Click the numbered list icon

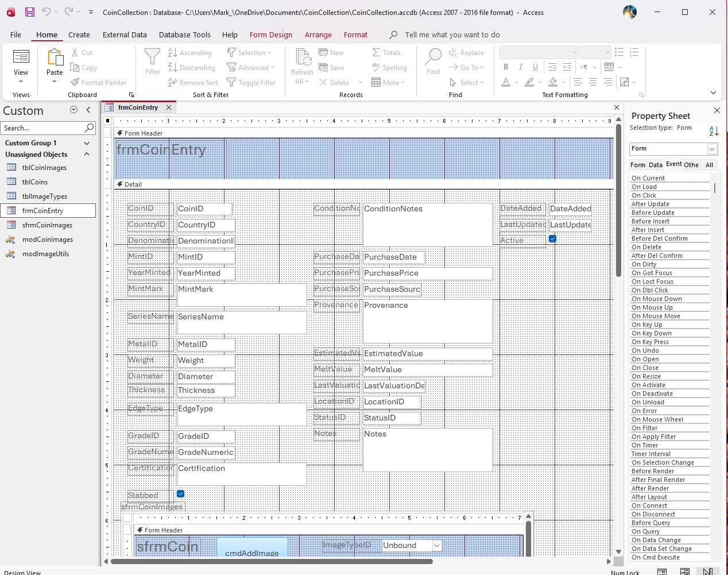[x=634, y=52]
